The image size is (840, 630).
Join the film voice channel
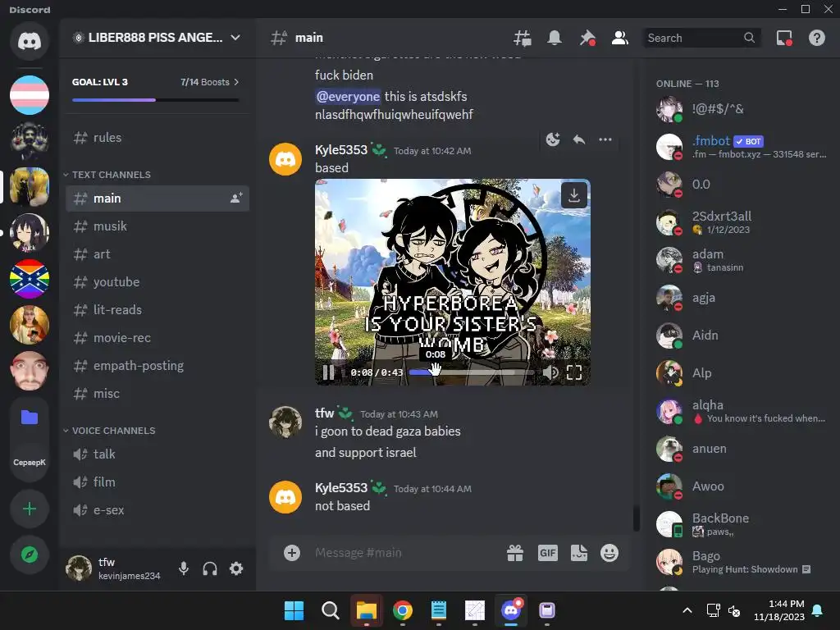tap(157, 482)
